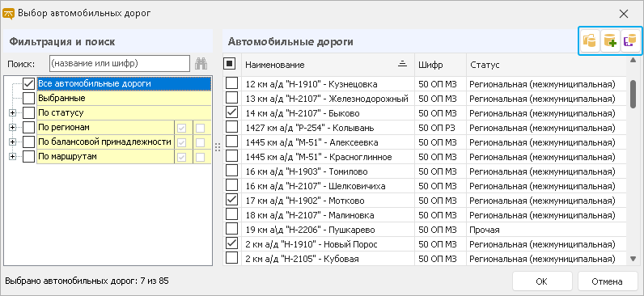Screen dimensions: 644x296
Task: Check the 13 км Железнодорожный road checkbox
Action: (x=232, y=98)
